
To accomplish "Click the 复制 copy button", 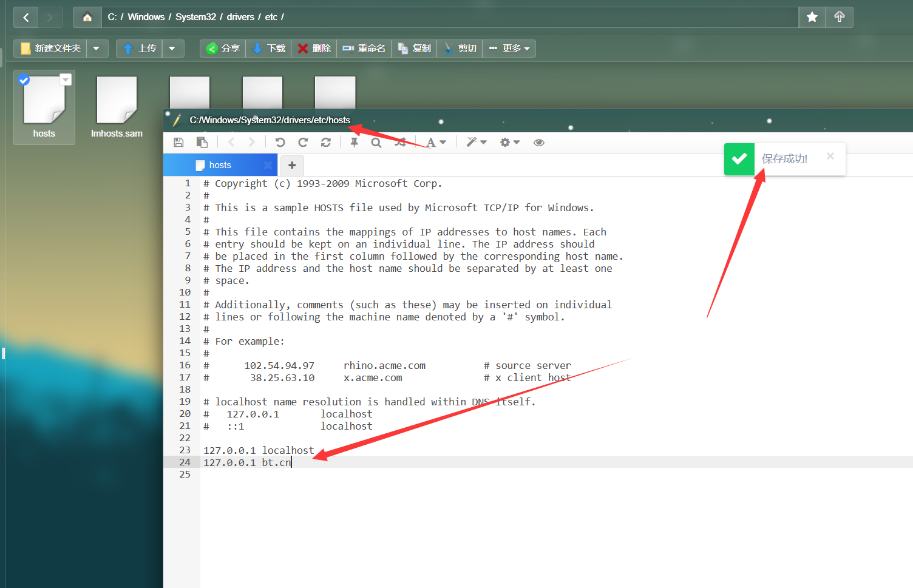I will click(414, 49).
